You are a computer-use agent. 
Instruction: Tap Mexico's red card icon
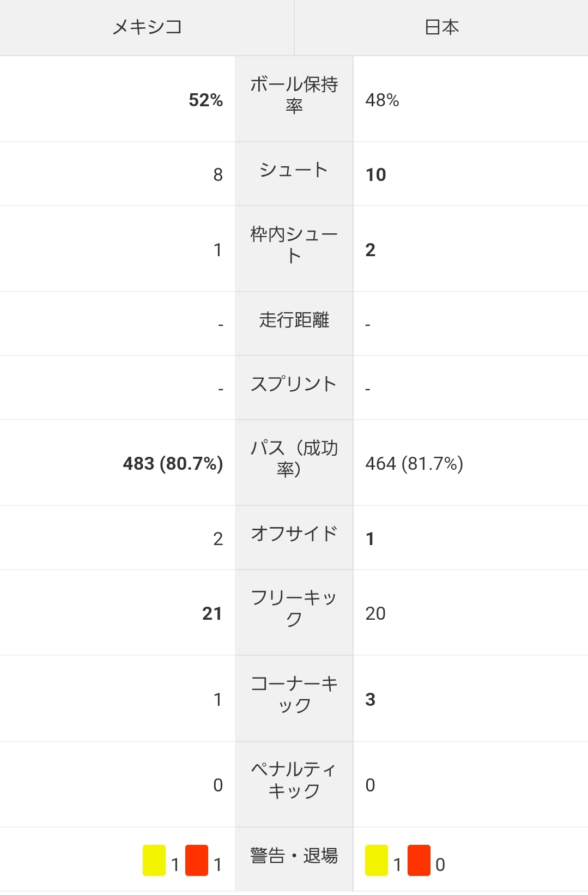pyautogui.click(x=197, y=860)
